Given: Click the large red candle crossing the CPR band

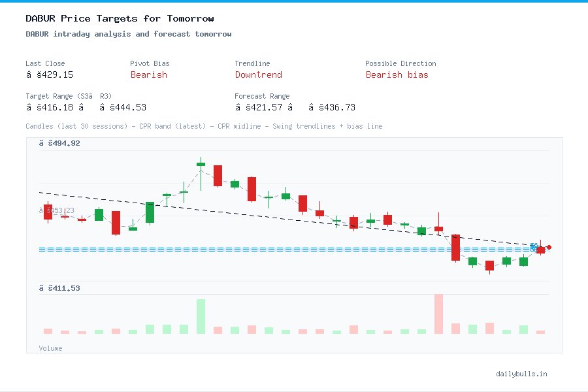Looking at the screenshot, I should (x=455, y=248).
